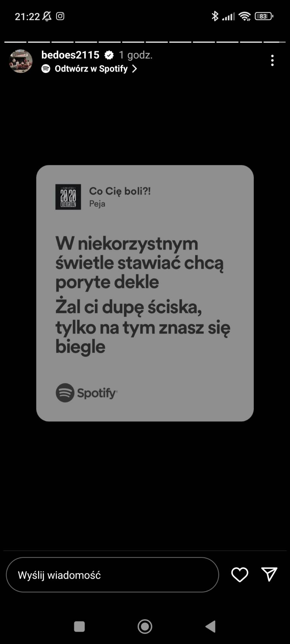Tap the paper plane share icon
The image size is (290, 644).
[x=269, y=575]
